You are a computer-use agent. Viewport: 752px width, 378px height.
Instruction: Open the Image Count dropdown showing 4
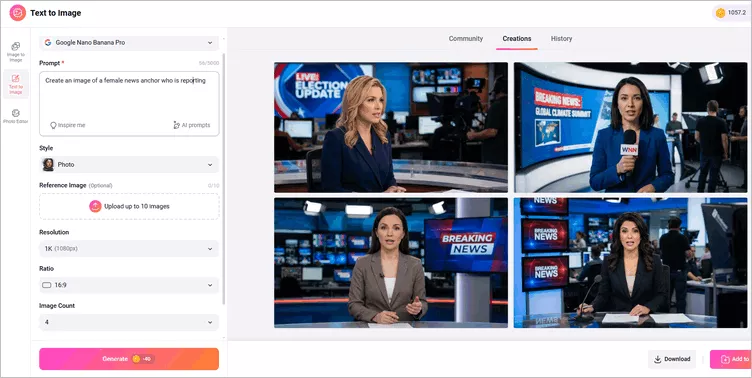(x=129, y=322)
